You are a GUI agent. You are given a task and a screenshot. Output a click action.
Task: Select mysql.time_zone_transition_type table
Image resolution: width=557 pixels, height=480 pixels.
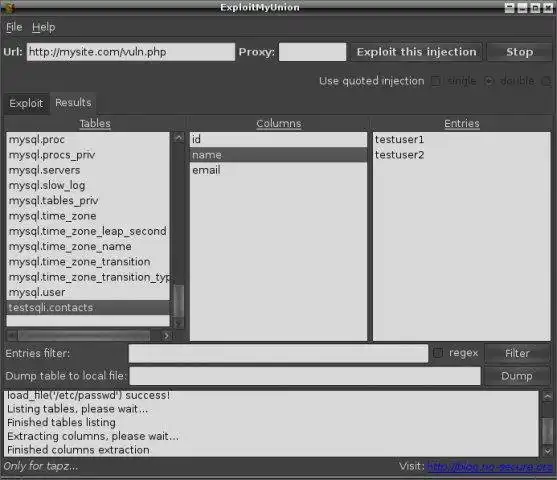pos(88,277)
